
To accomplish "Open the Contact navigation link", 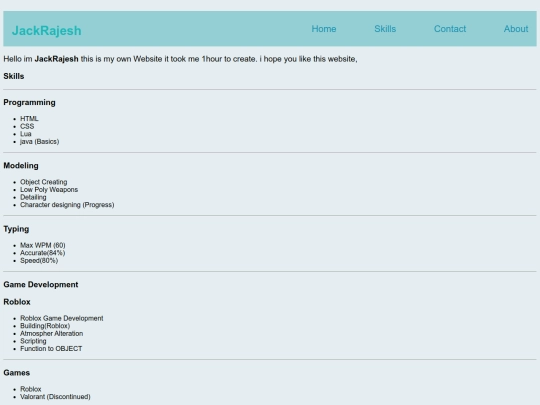I will click(x=450, y=29).
